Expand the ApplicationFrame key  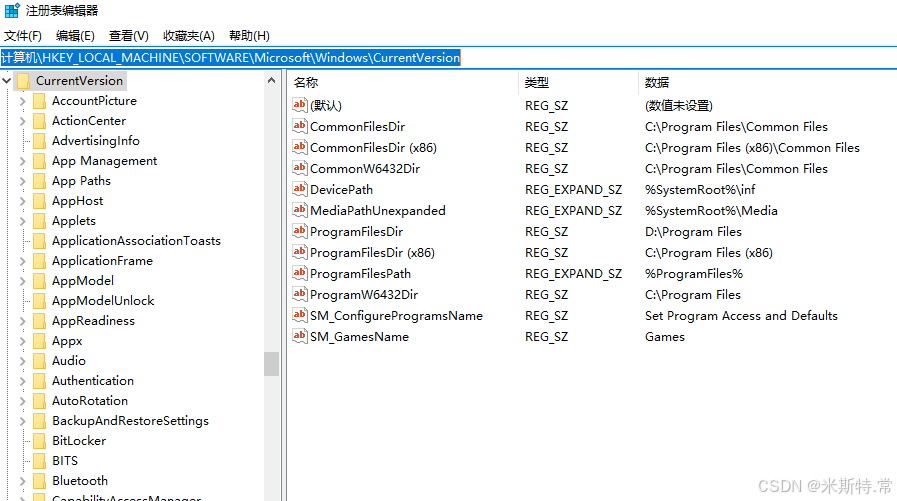23,261
